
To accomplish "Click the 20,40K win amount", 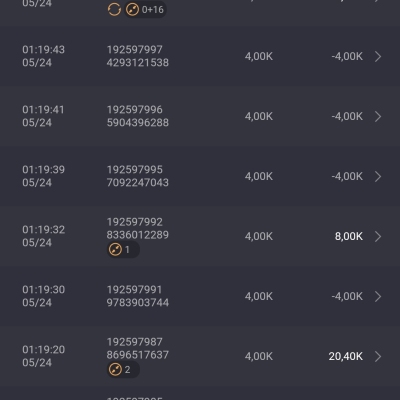I will click(346, 356).
